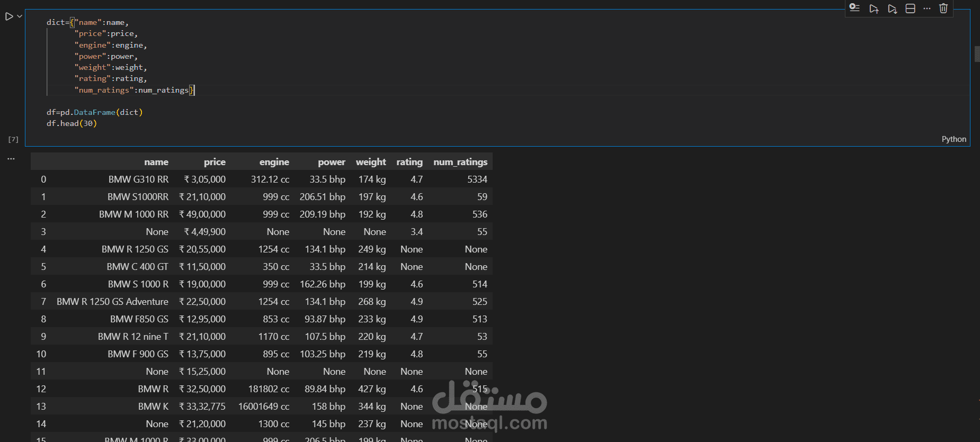The width and height of the screenshot is (980, 442).
Task: Click the "rating" column header
Action: (409, 162)
